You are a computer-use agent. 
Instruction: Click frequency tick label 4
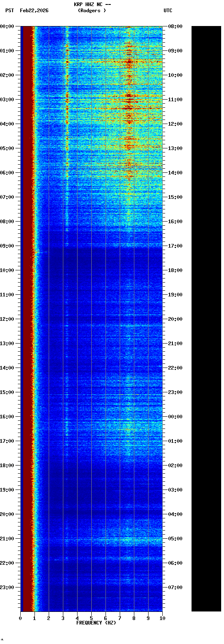[x=77, y=618]
